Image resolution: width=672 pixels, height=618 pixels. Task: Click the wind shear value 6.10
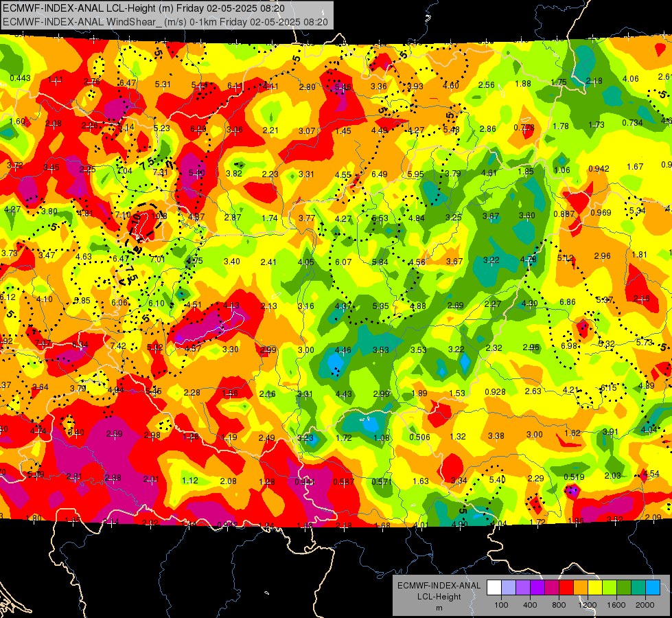157,304
